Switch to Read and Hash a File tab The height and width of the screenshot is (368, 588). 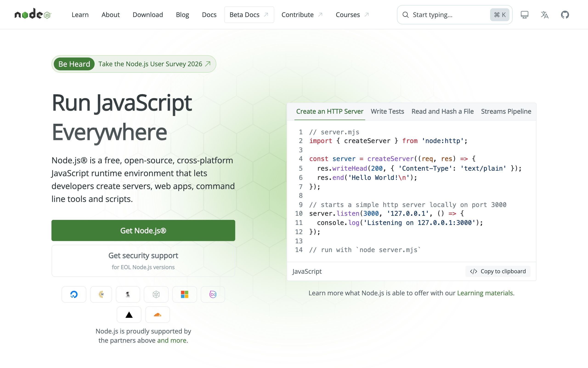coord(442,112)
